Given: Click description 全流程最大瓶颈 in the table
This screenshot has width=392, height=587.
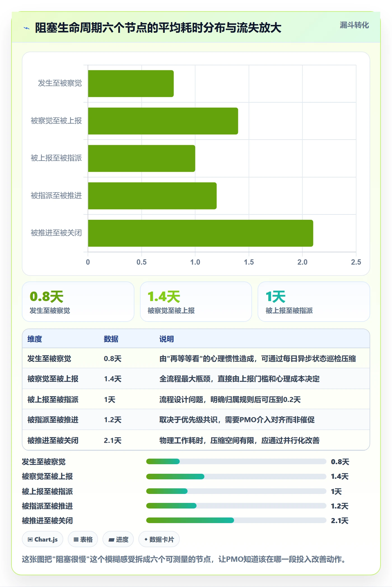Looking at the screenshot, I should tap(239, 379).
